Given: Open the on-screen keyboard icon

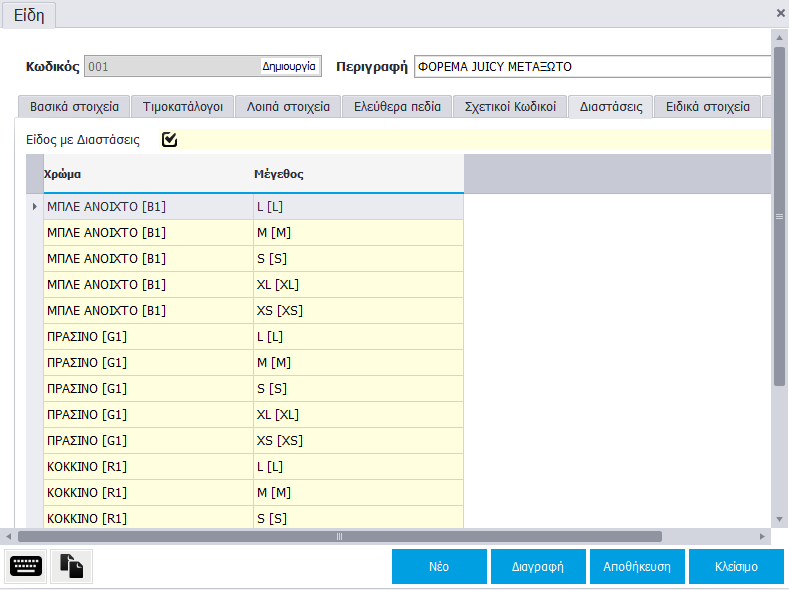Looking at the screenshot, I should point(25,566).
